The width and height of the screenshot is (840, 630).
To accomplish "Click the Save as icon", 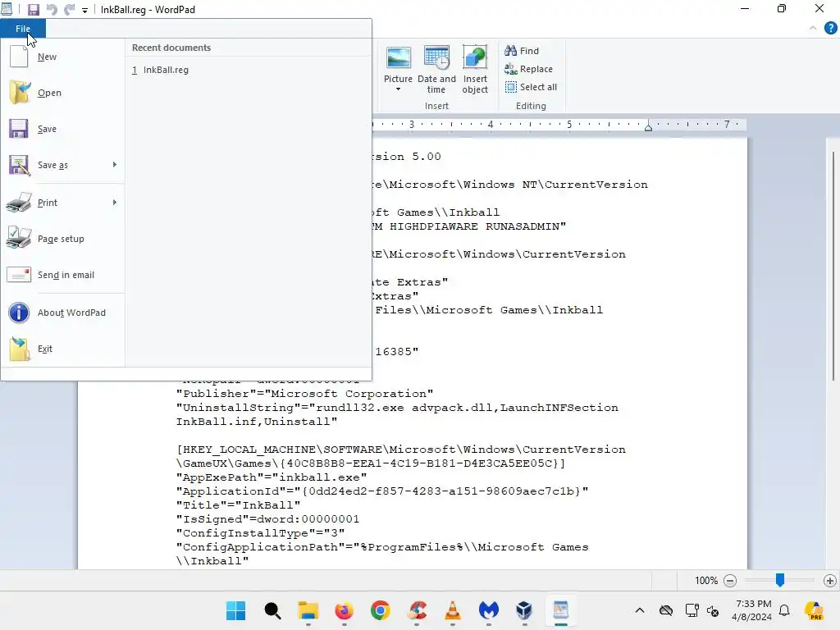I will [20, 165].
